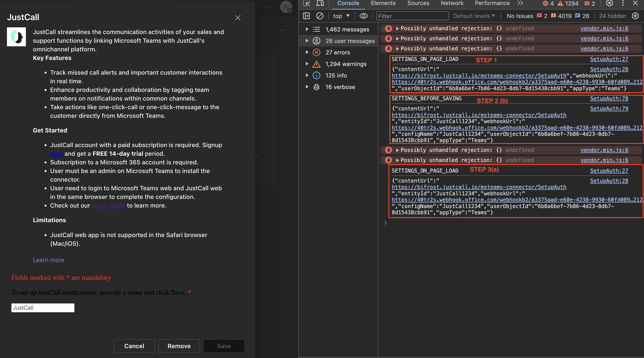Click the info circle icon

pos(316,75)
